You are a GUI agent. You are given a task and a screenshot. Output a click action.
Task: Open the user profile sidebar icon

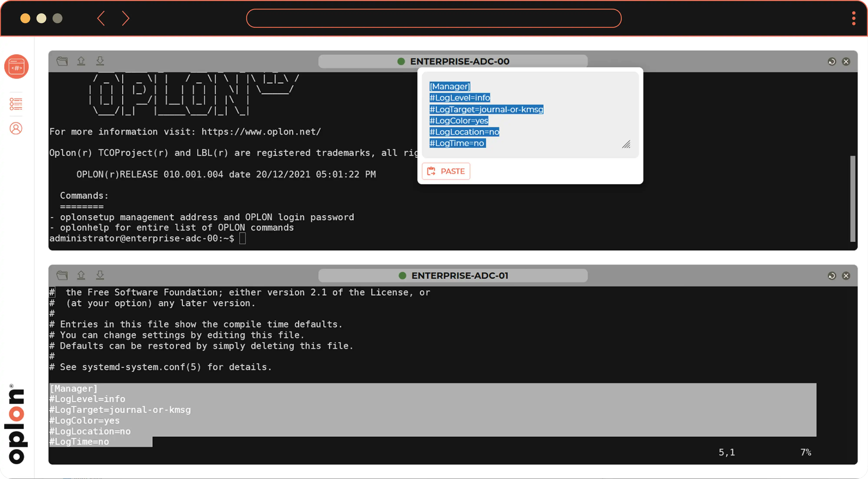[x=16, y=129]
